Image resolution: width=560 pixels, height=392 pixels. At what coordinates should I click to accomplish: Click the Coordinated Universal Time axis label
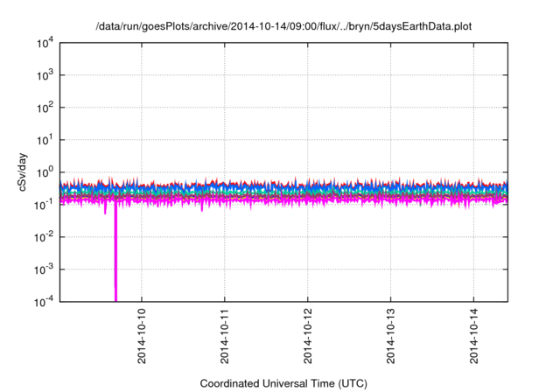(x=283, y=383)
